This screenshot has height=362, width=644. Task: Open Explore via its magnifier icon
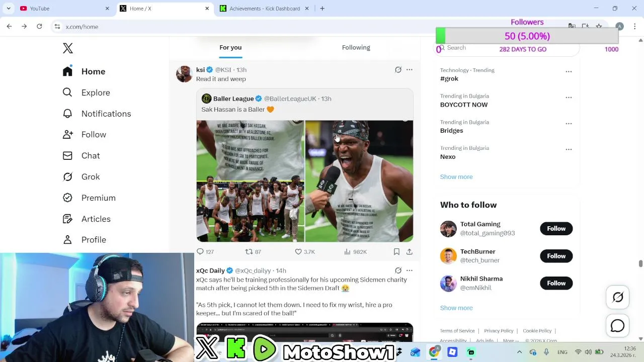(67, 93)
